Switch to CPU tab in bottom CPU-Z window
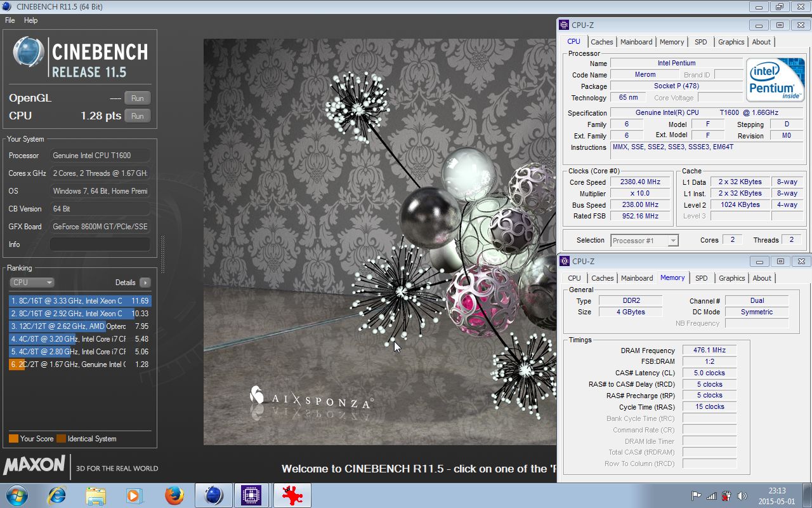 click(x=574, y=278)
